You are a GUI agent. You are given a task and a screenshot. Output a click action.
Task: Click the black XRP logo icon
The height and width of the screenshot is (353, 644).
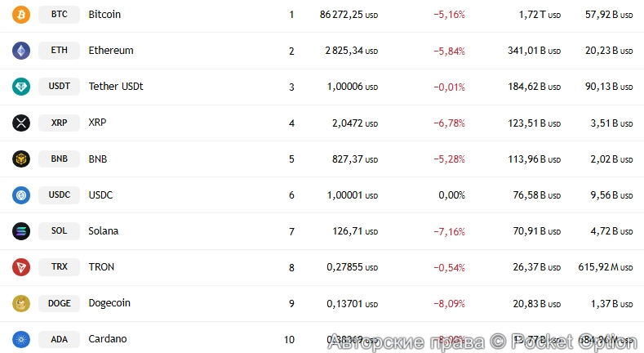[x=21, y=123]
